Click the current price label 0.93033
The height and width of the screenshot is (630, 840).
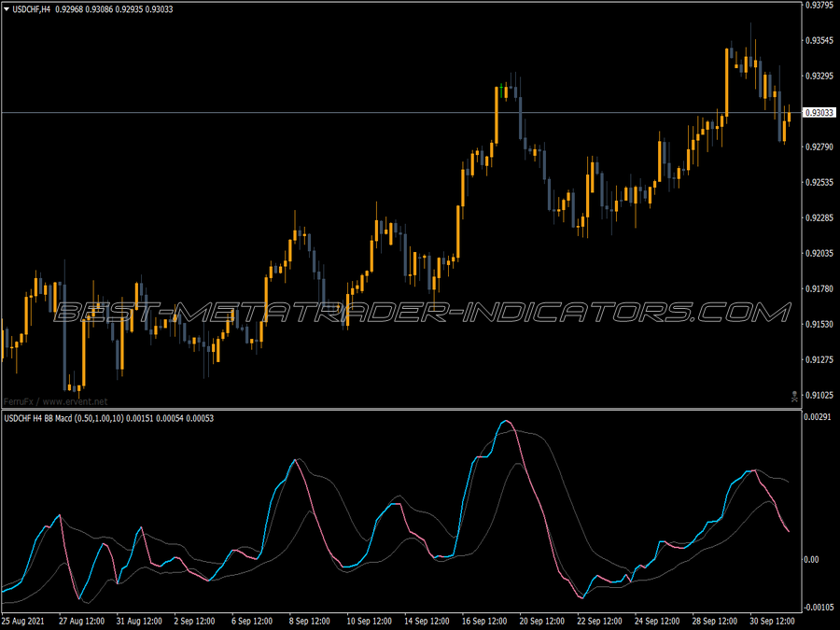[819, 113]
